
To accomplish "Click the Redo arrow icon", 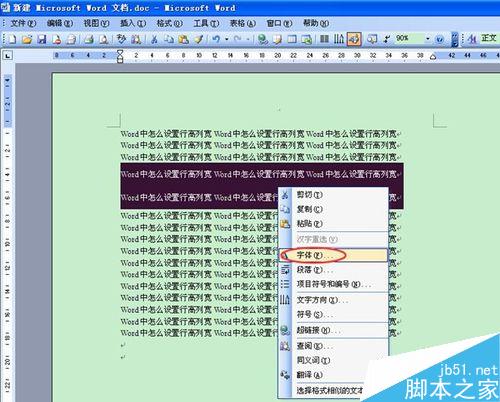I will [x=238, y=39].
